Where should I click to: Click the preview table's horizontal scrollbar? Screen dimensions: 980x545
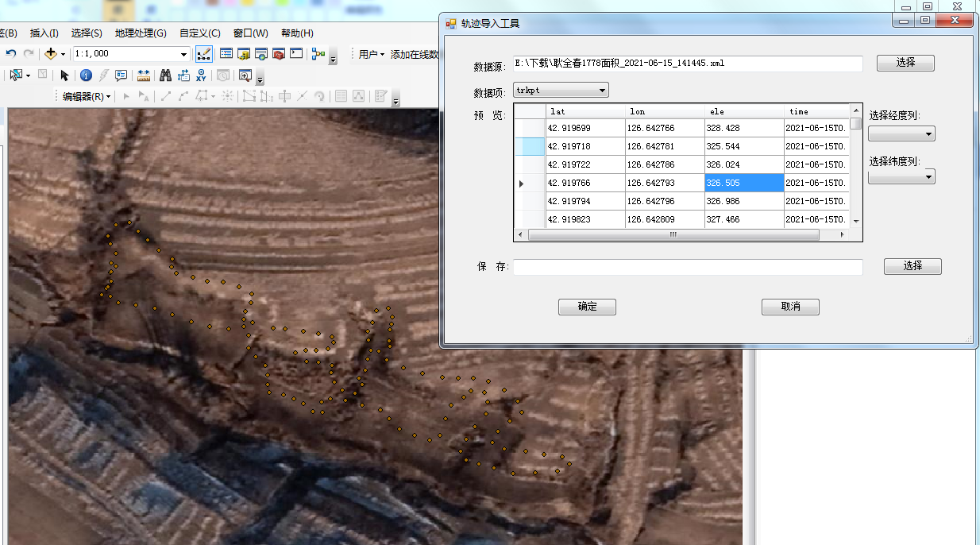point(673,235)
